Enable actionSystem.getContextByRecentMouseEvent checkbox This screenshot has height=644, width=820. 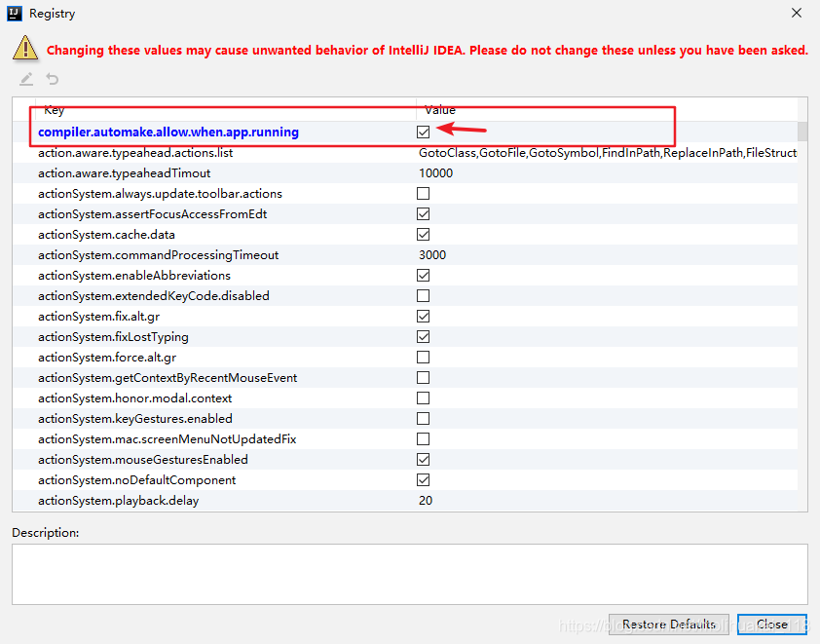423,377
